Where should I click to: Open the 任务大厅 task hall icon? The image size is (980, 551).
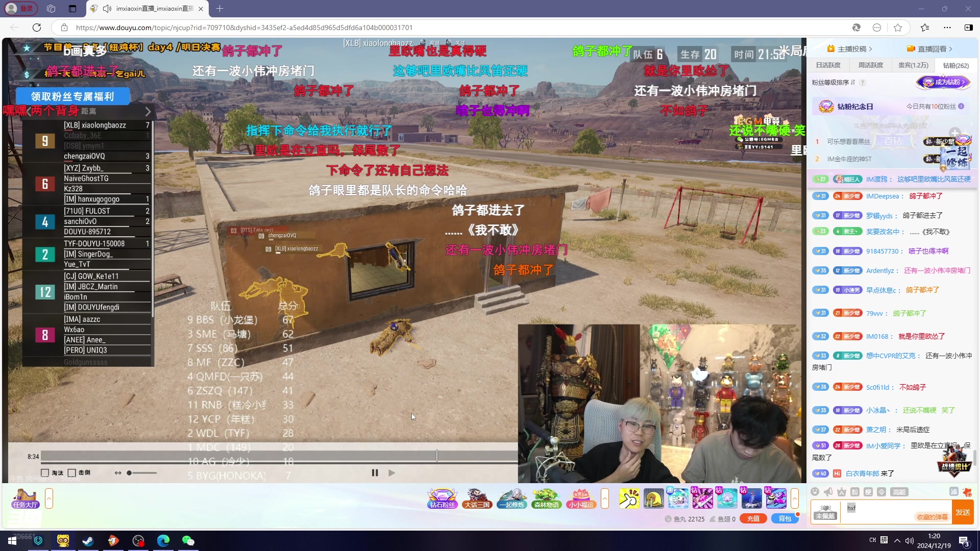[x=26, y=498]
